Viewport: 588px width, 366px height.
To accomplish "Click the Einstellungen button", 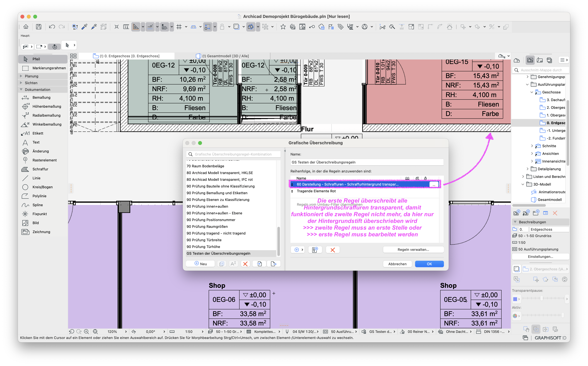I will (x=540, y=257).
